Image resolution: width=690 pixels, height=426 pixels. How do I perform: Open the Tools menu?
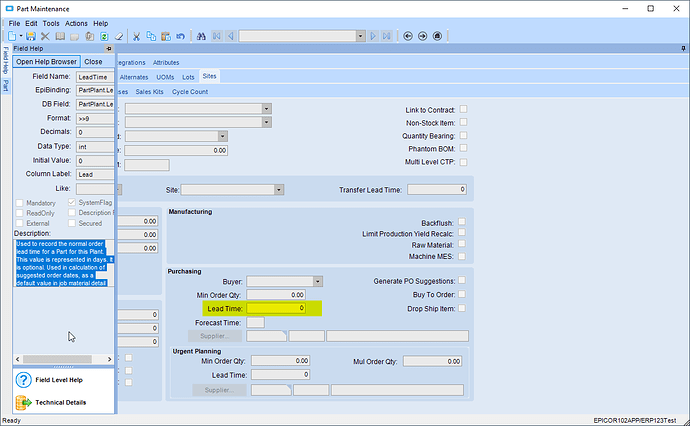click(x=51, y=23)
